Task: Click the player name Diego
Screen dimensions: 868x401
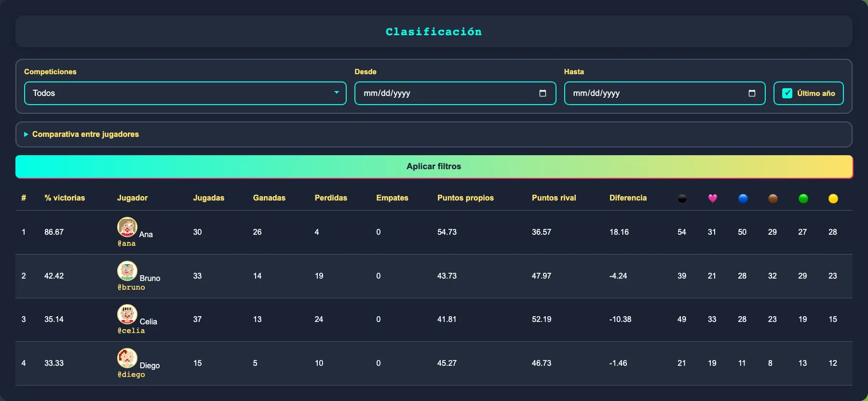Action: tap(149, 365)
